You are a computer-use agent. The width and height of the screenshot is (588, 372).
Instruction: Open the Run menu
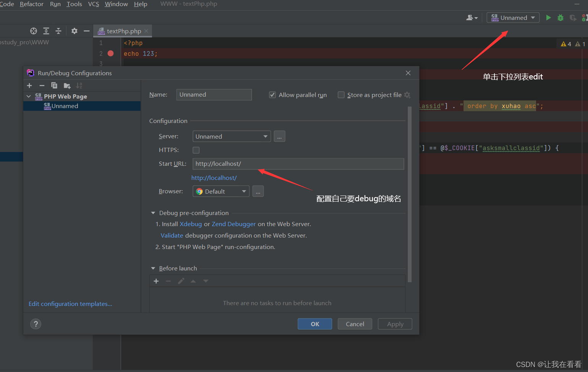pyautogui.click(x=55, y=4)
